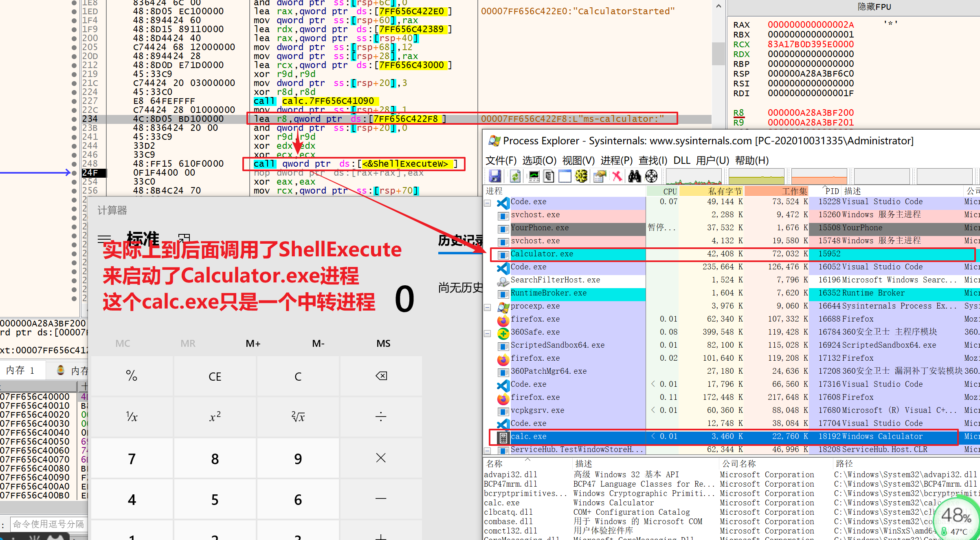Collapse the 360Safe.exe process group
This screenshot has width=980, height=540.
coord(487,333)
